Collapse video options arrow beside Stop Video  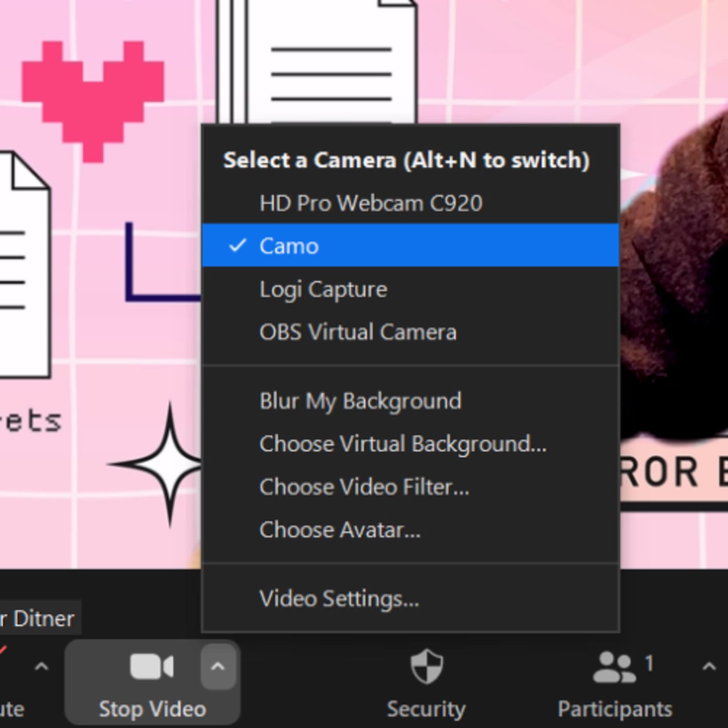218,666
